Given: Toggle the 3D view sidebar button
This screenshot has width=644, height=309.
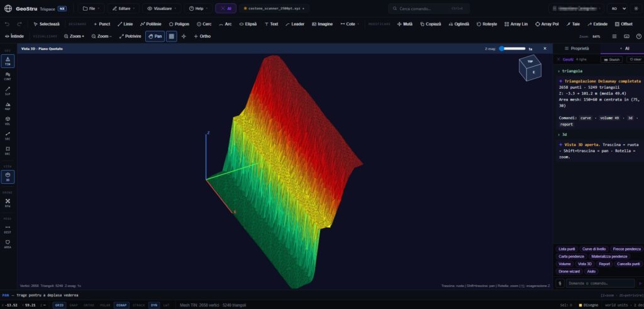Looking at the screenshot, I should [8, 177].
